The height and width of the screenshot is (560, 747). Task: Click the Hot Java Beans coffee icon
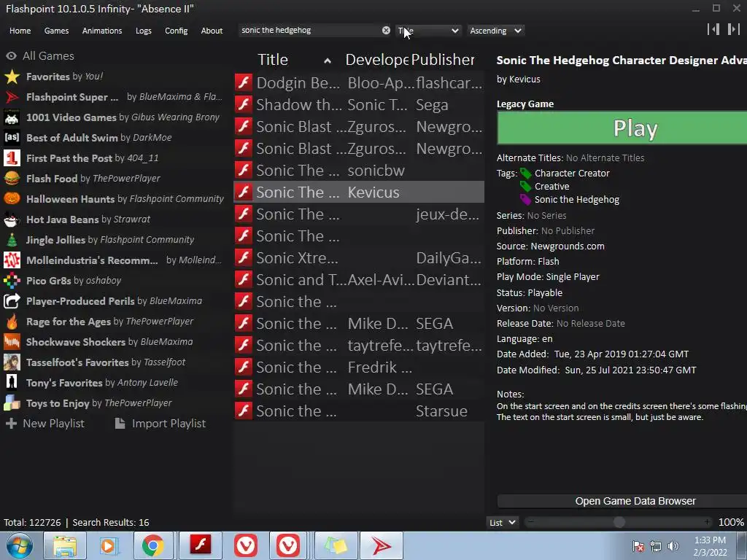pyautogui.click(x=12, y=219)
